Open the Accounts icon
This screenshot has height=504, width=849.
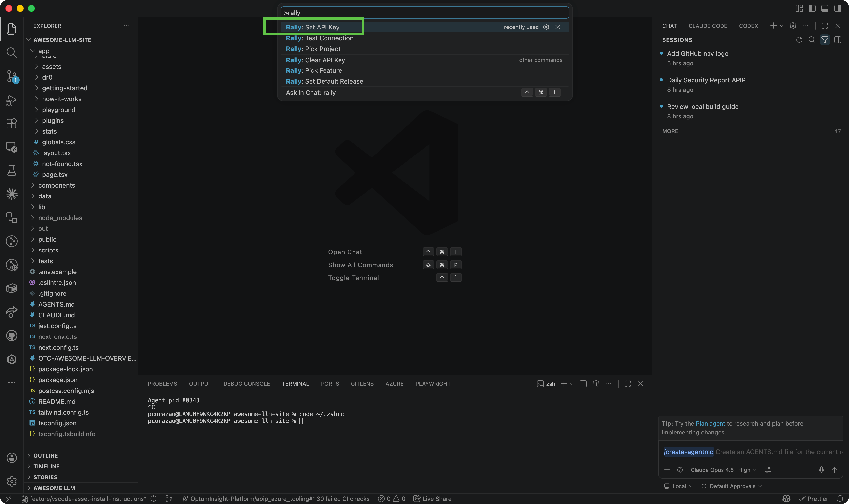pos(12,458)
